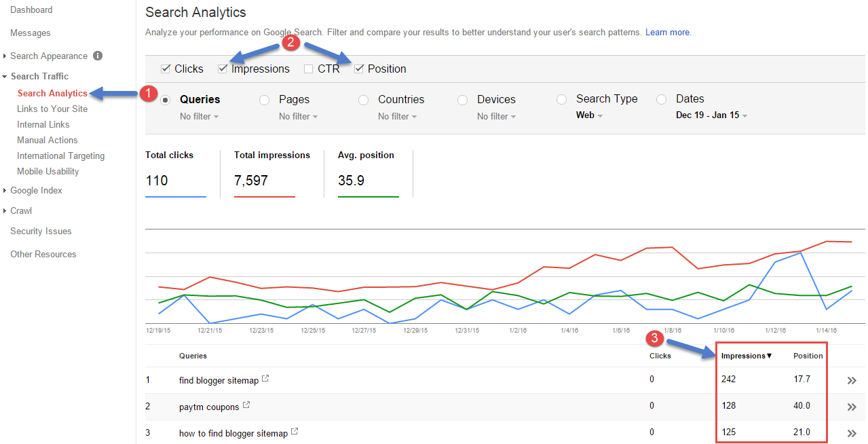Open external link icon for 'paytm coupons'
This screenshot has width=868, height=444.
(246, 405)
